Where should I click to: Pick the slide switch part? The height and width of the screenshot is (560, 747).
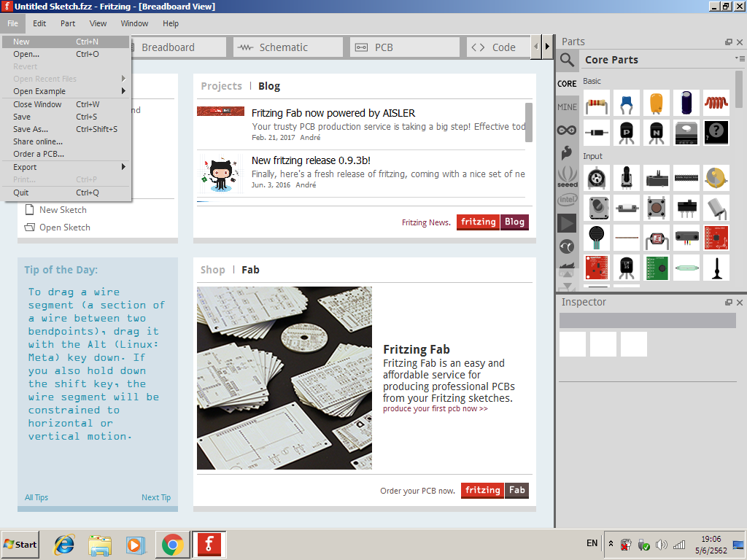pyautogui.click(x=686, y=208)
